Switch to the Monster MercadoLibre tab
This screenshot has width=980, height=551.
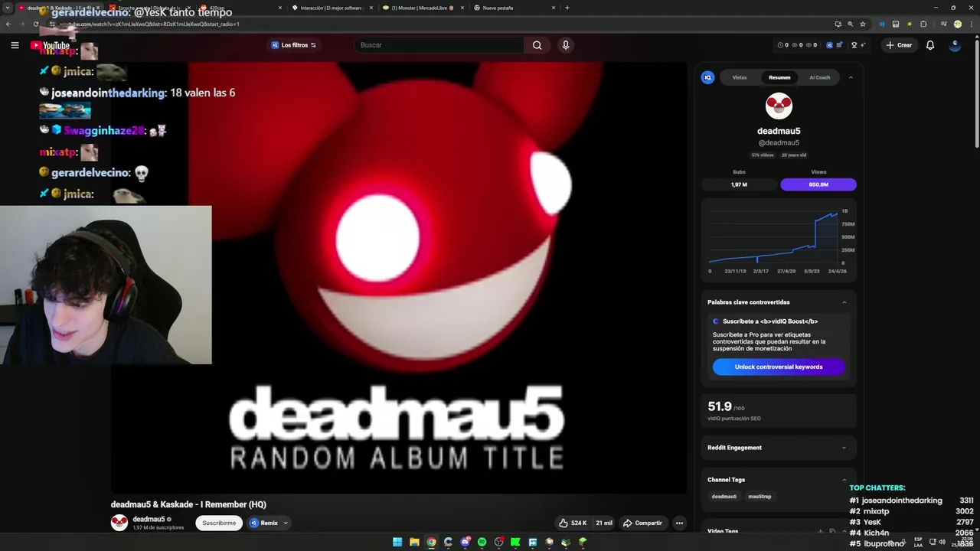tap(422, 8)
